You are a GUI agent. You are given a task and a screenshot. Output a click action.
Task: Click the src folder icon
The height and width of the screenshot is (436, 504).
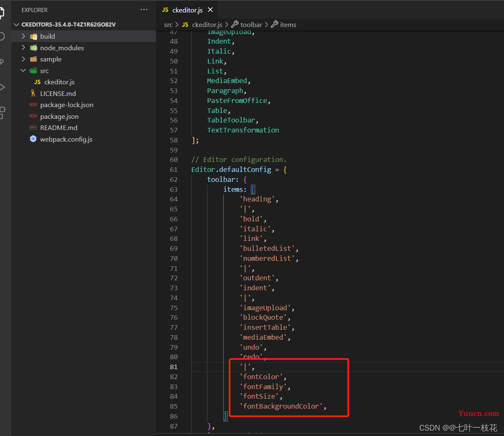click(34, 71)
